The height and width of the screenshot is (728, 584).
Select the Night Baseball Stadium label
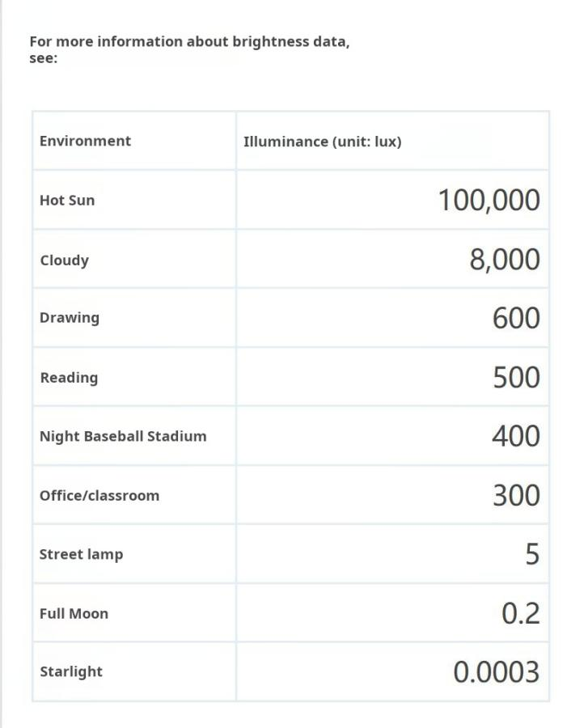tap(123, 437)
